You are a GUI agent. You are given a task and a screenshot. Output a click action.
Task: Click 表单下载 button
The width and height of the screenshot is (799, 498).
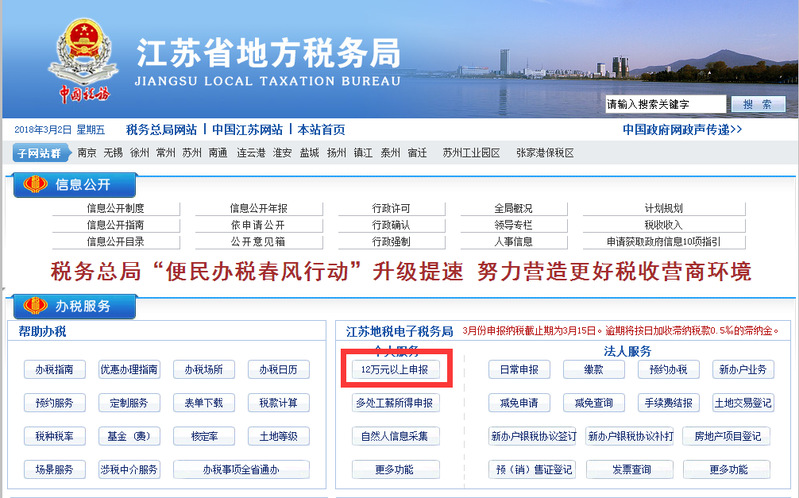pos(204,403)
